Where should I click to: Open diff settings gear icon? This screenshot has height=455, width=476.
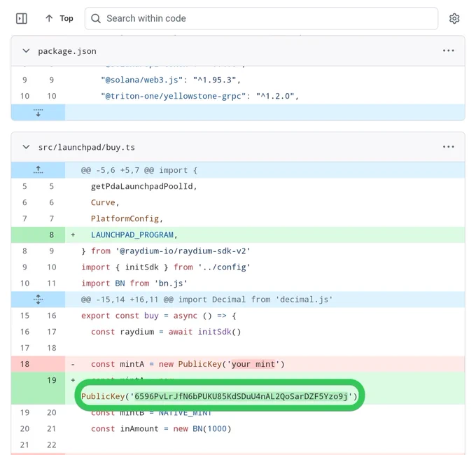(x=454, y=18)
